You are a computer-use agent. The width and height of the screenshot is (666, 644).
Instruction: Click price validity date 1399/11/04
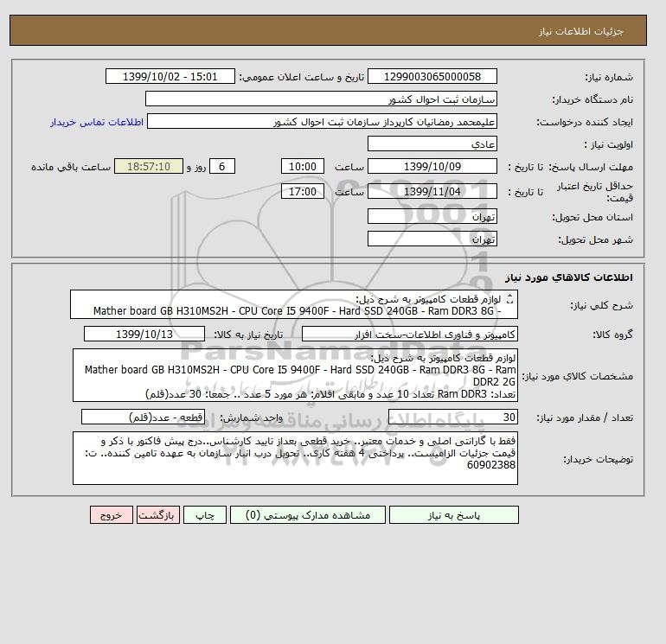tap(432, 191)
